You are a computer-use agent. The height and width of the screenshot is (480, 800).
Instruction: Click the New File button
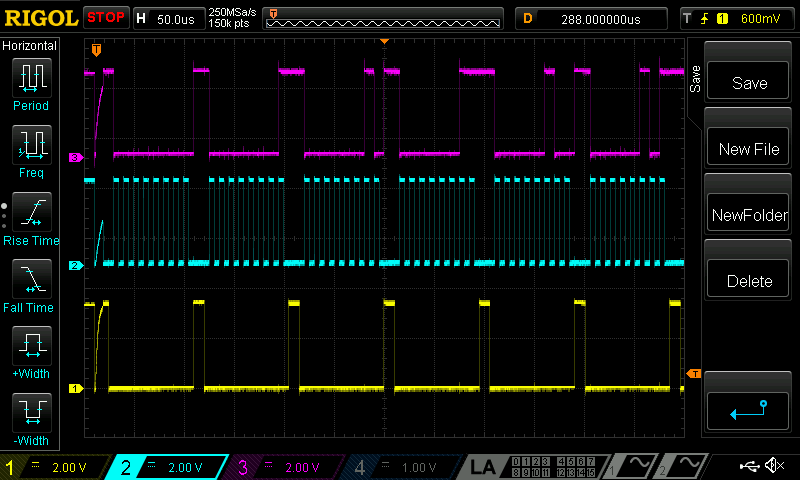748,148
